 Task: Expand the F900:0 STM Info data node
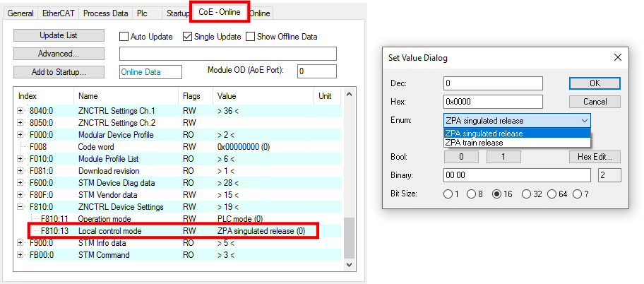(x=20, y=243)
